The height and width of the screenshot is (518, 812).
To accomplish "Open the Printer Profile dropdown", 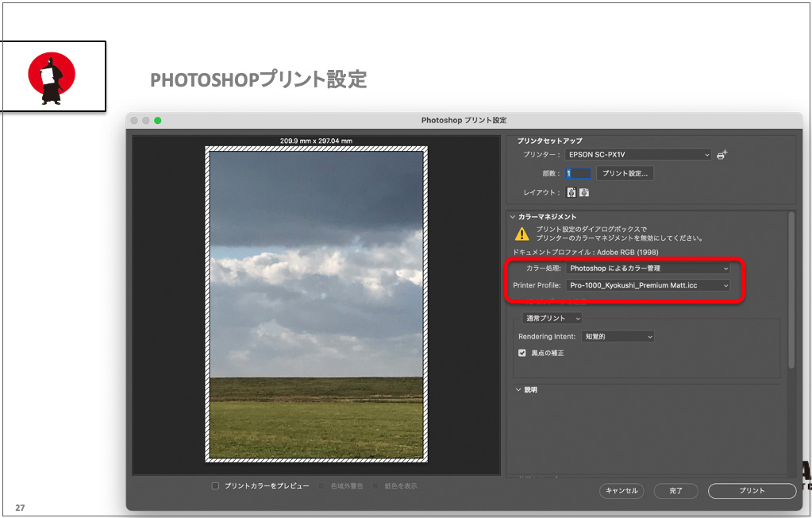I will click(648, 285).
